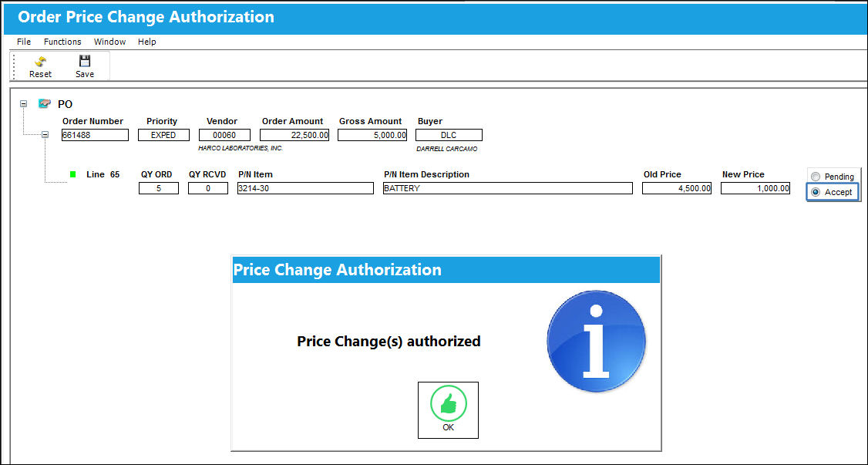Click the Vendor field showing 00060
Screen dimensions: 868x465
point(224,135)
